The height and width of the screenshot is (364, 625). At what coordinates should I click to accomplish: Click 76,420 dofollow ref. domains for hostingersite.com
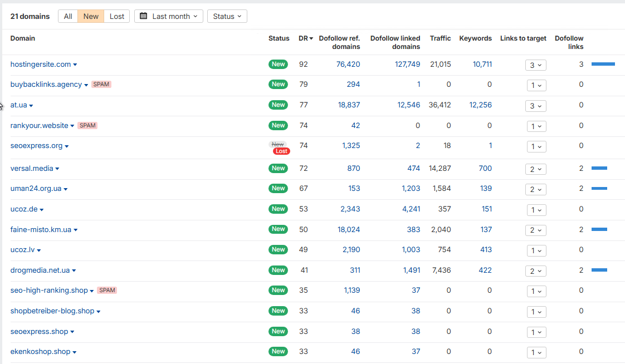pos(348,64)
